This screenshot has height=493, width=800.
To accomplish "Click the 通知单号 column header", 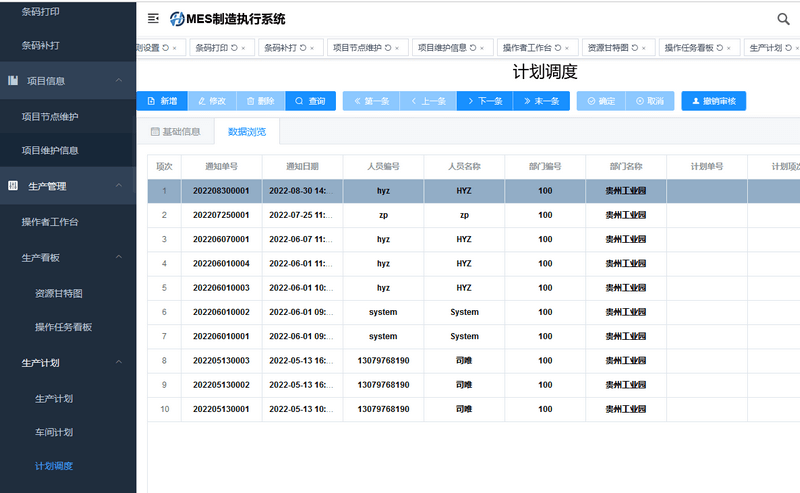I will tap(221, 166).
